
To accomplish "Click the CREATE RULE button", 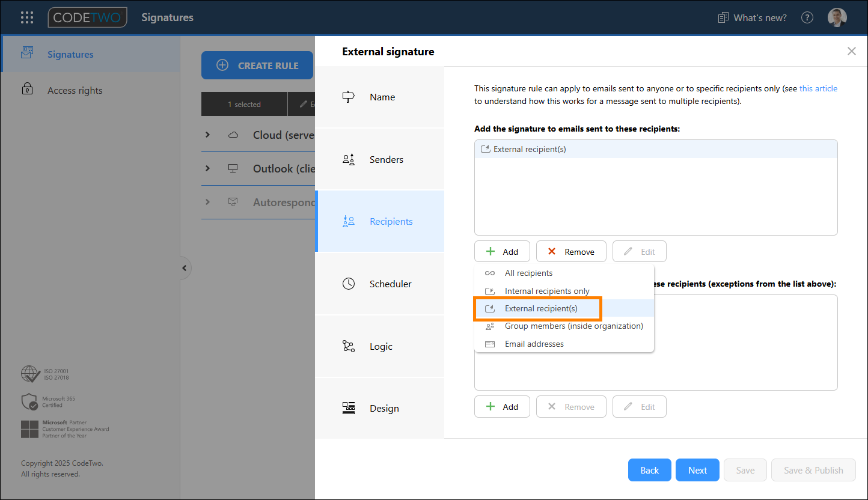I will click(x=257, y=66).
